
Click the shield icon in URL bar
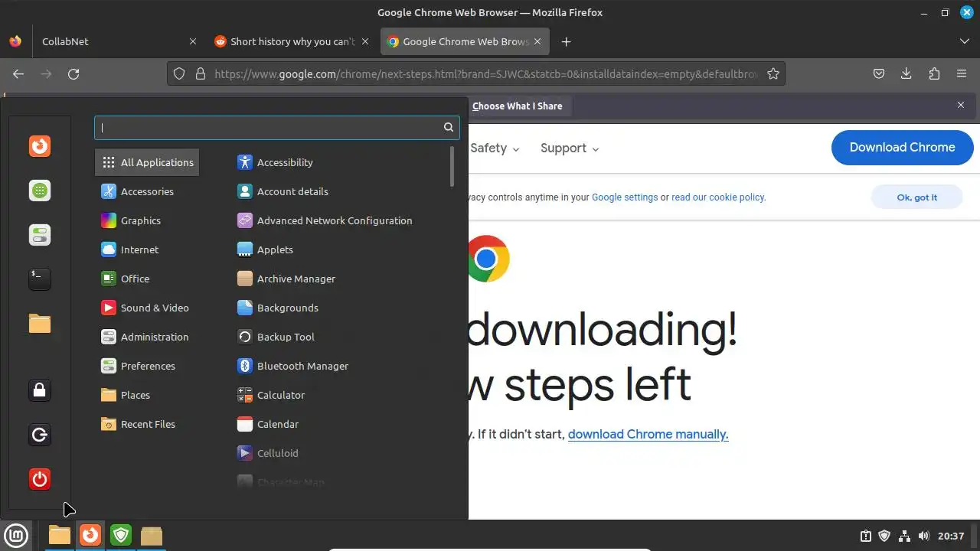pyautogui.click(x=179, y=73)
